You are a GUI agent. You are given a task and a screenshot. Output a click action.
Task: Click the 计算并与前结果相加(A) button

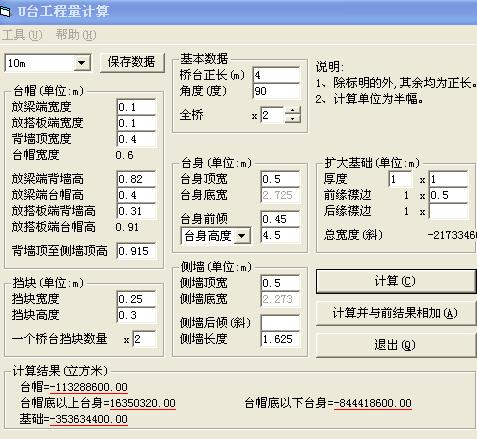coord(395,313)
